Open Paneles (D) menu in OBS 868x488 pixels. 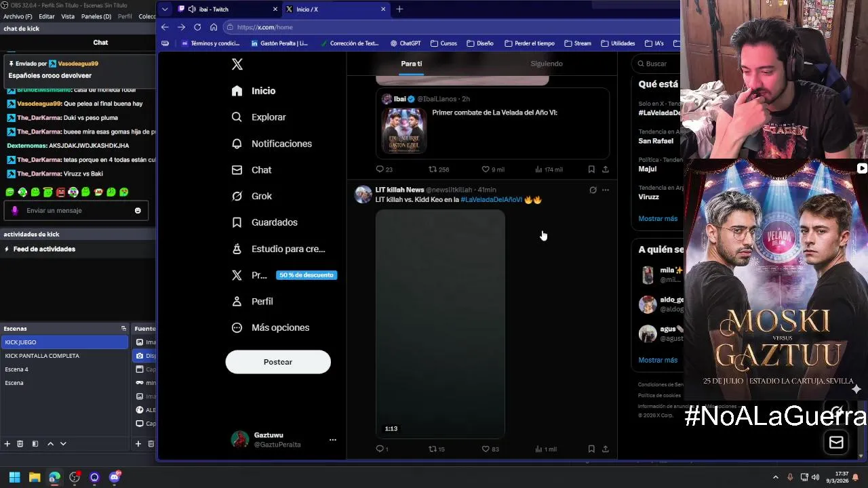pos(96,16)
